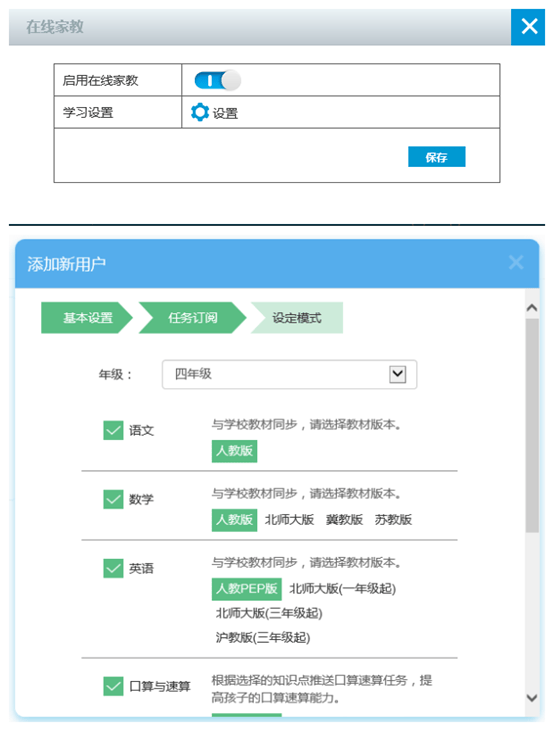Uncheck the 数学 subject checkbox
The height and width of the screenshot is (731, 554).
113,499
